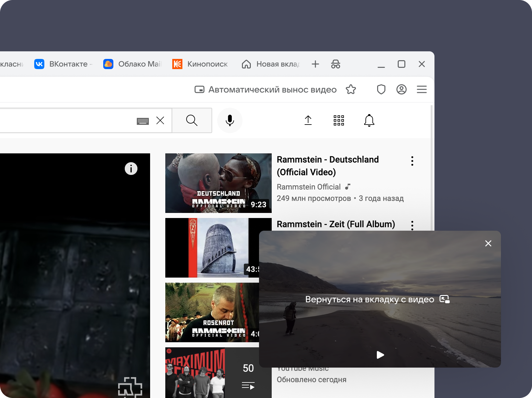Click the 249 млн просмотров text
The height and width of the screenshot is (398, 532).
(x=314, y=198)
